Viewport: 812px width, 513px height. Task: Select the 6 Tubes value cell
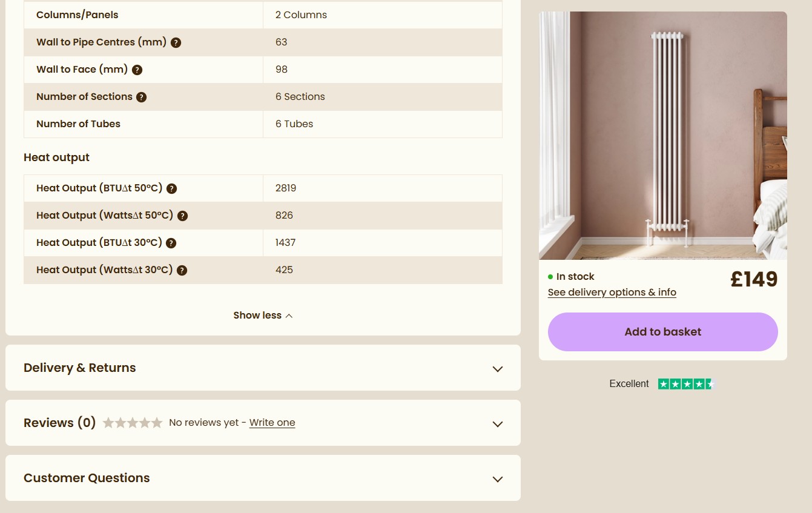click(383, 124)
